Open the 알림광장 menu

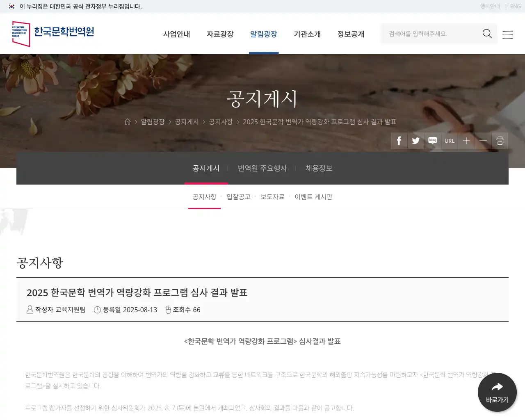[264, 34]
